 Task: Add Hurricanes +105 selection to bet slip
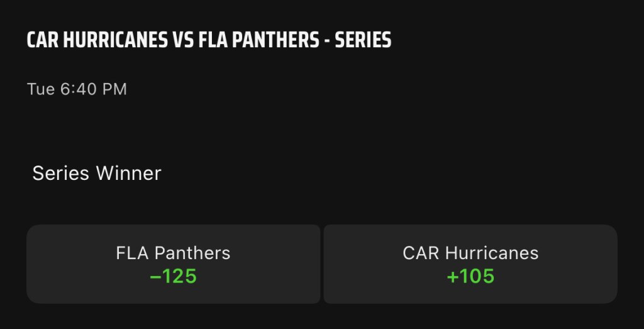470,264
